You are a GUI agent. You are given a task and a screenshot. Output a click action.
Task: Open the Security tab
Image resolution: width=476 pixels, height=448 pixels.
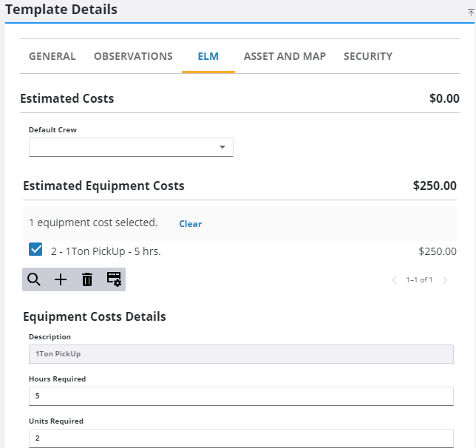pos(367,56)
